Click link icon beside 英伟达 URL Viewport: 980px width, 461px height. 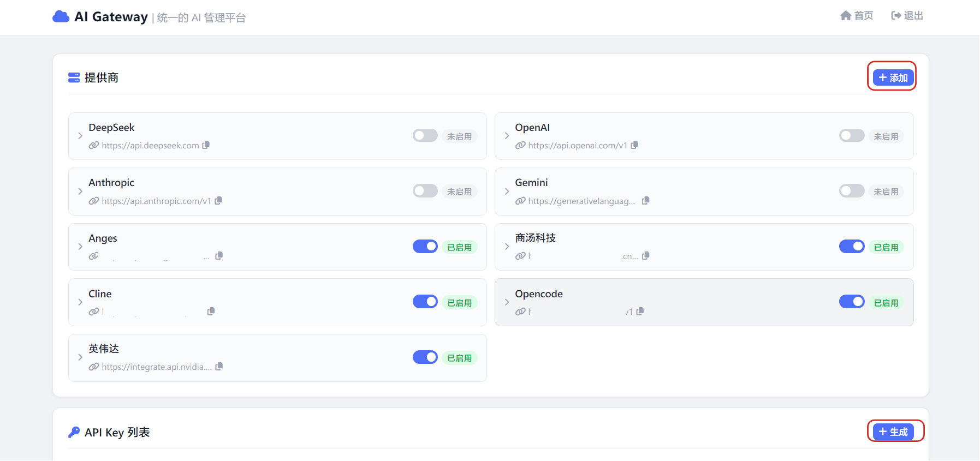(x=94, y=367)
